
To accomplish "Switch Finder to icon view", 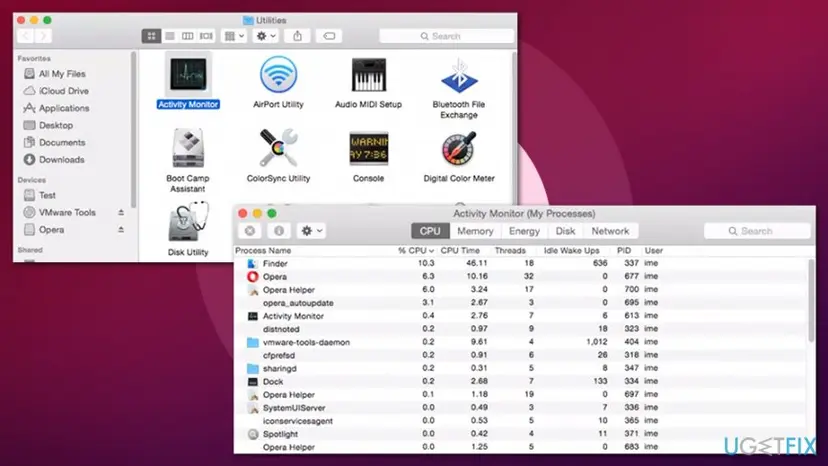I will tap(152, 36).
